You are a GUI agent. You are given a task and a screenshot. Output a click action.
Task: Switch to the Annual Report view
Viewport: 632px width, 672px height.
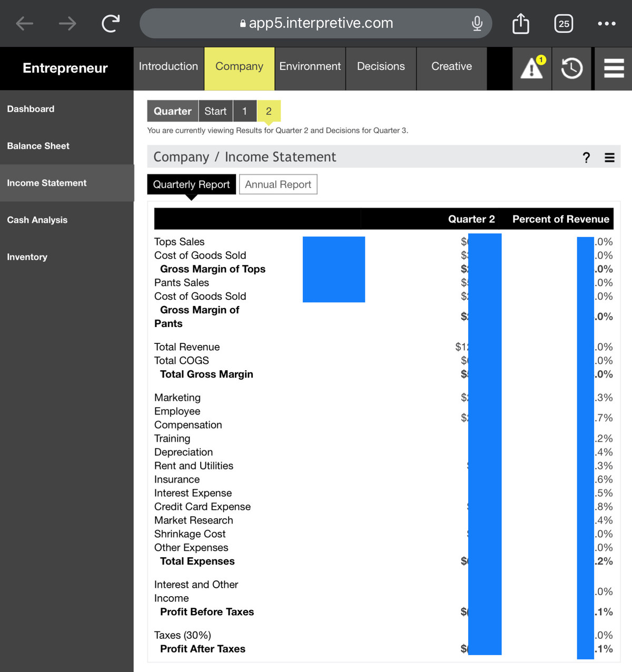278,184
